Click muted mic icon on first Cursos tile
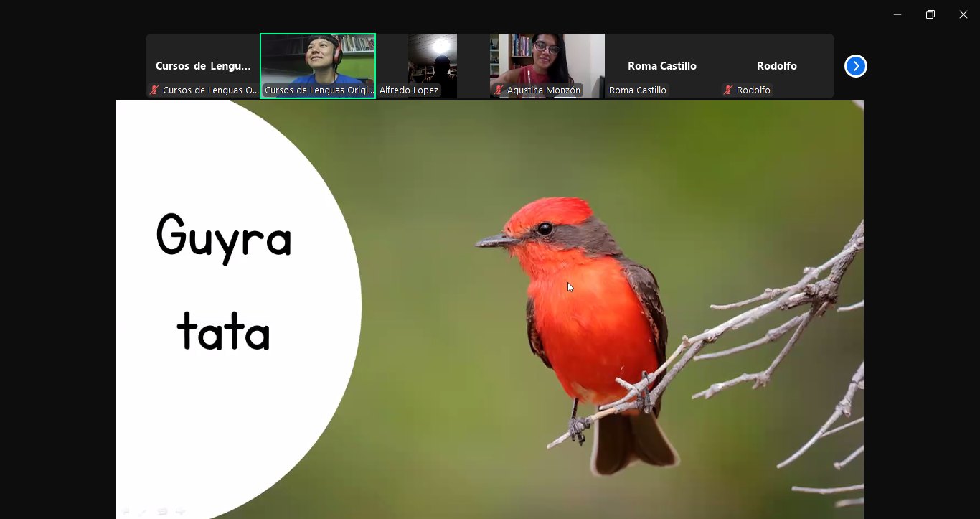Screen dimensions: 980x519 pyautogui.click(x=154, y=90)
